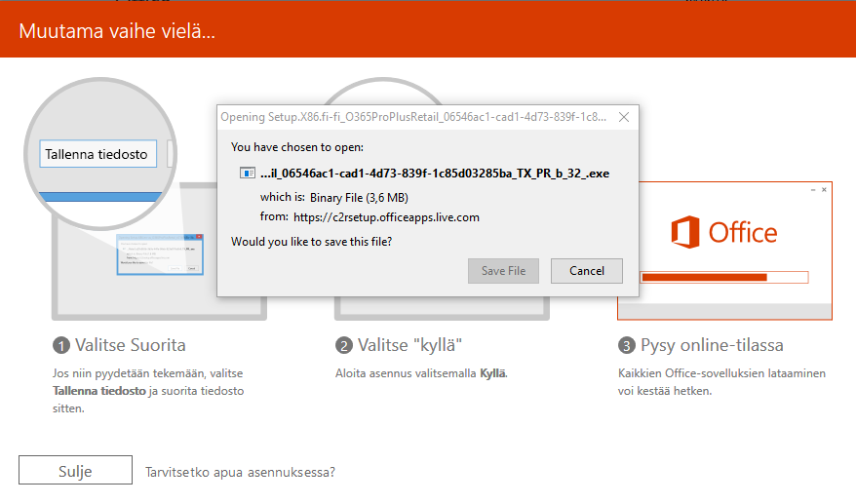Click the Opening Setup dialog title bar

pyautogui.click(x=413, y=117)
